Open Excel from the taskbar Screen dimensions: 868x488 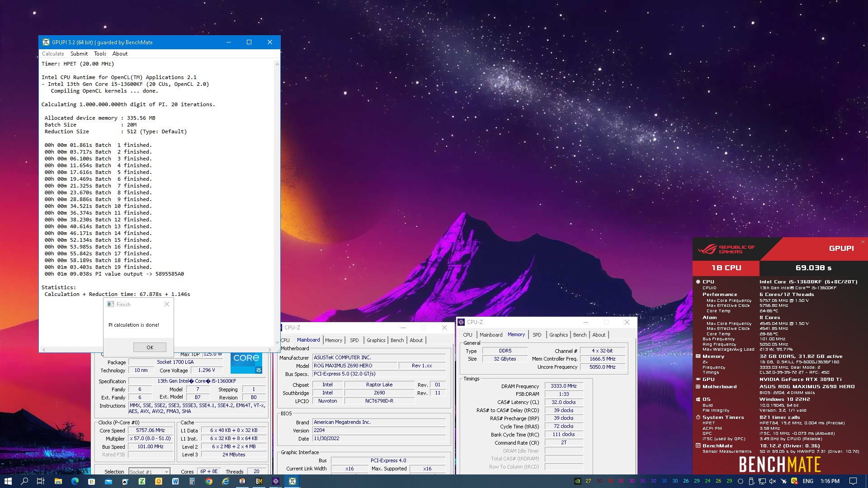pyautogui.click(x=142, y=481)
